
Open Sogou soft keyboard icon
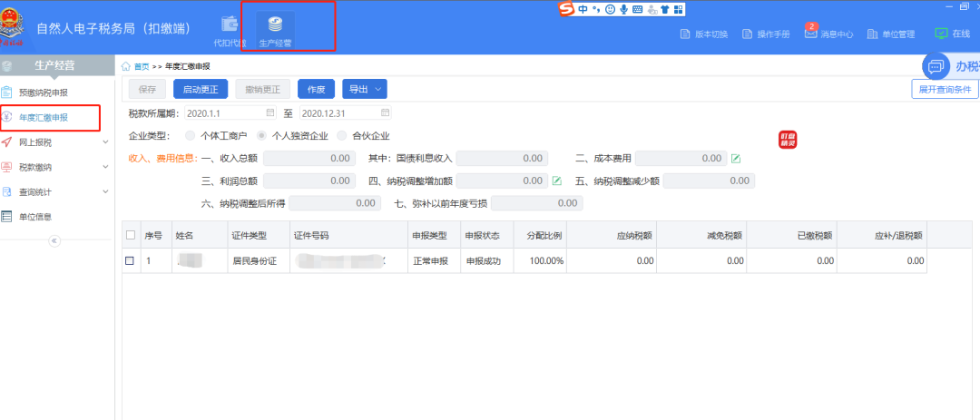pos(638,9)
